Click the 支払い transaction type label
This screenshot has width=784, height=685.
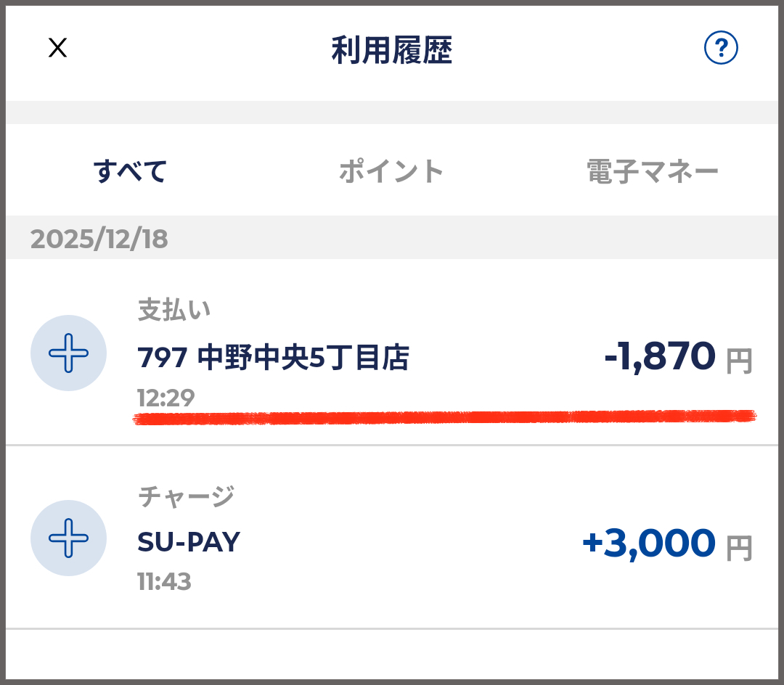174,311
